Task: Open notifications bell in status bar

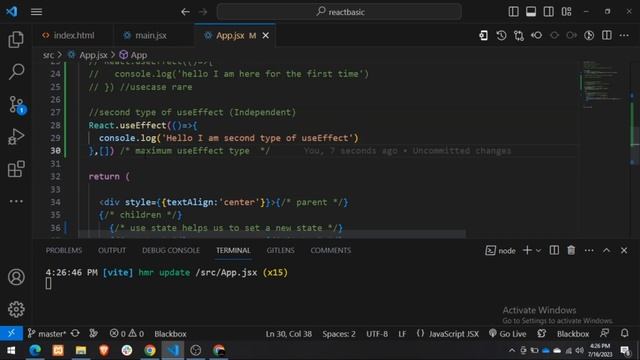Action: (624, 333)
